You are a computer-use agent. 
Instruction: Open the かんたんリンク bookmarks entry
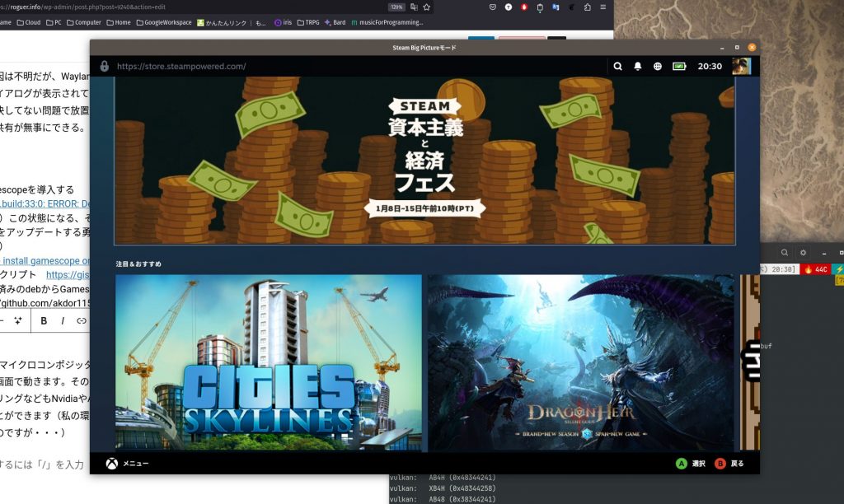point(228,22)
